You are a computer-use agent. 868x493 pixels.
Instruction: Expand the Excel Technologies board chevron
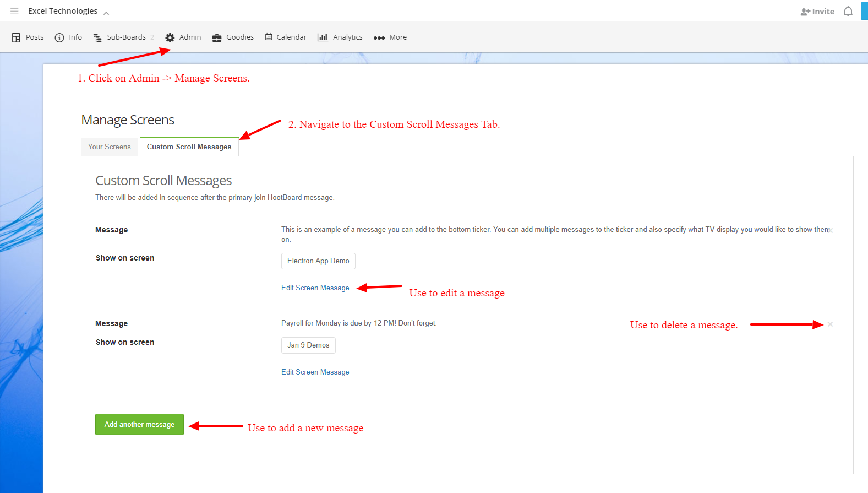[x=106, y=13]
